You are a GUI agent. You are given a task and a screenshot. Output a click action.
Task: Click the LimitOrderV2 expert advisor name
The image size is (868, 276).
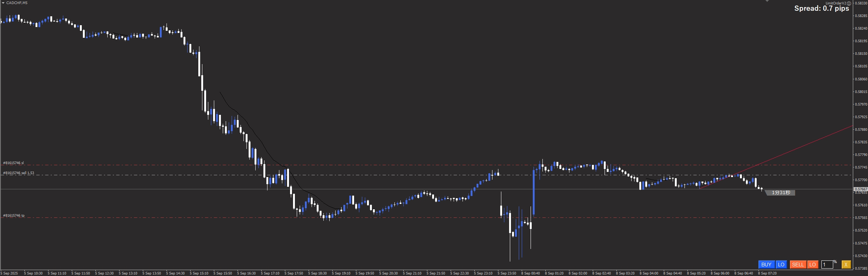[x=838, y=3]
